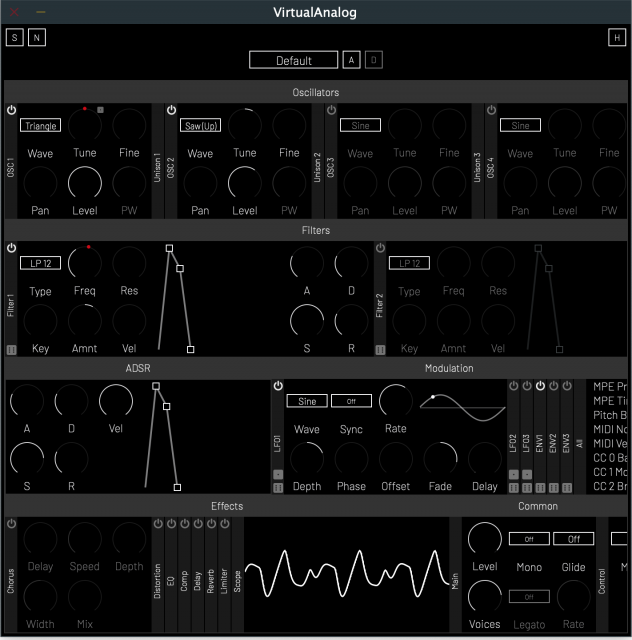This screenshot has height=640, width=632.
Task: Click the LFO2 grid icon at bottom
Action: click(514, 488)
